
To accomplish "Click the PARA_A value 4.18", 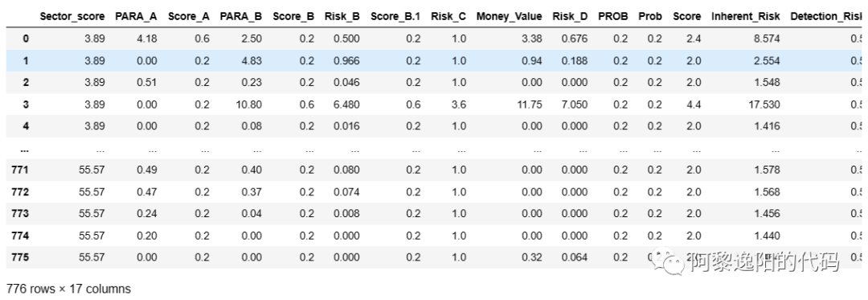I will tap(148, 39).
